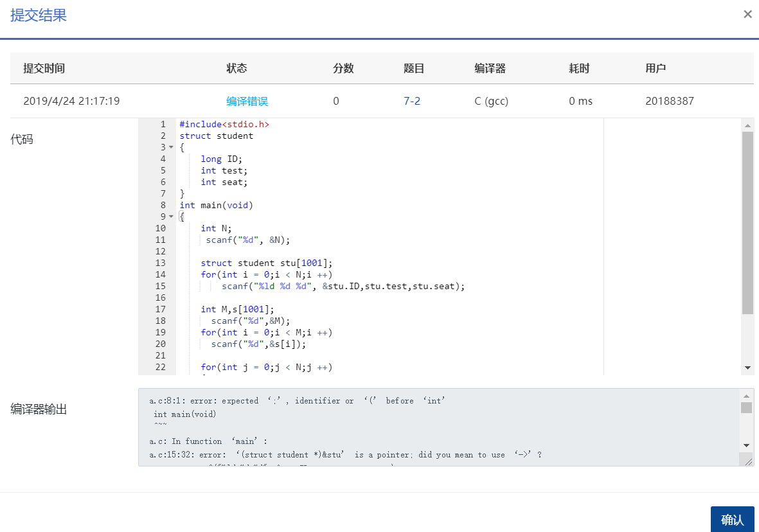
Task: Click the 'int main(void)' code line in the editor
Action: (217, 205)
